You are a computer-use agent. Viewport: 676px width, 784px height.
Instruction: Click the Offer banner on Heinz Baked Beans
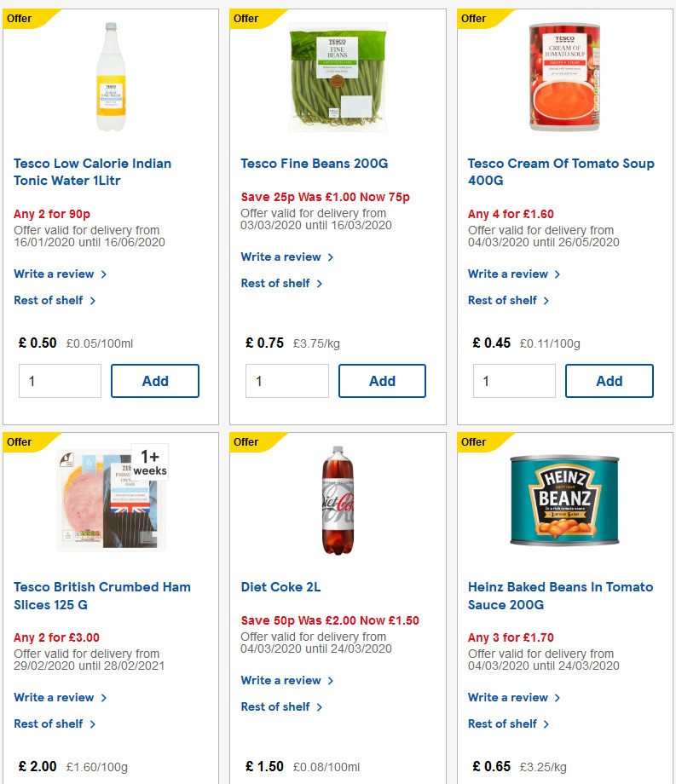[472, 441]
